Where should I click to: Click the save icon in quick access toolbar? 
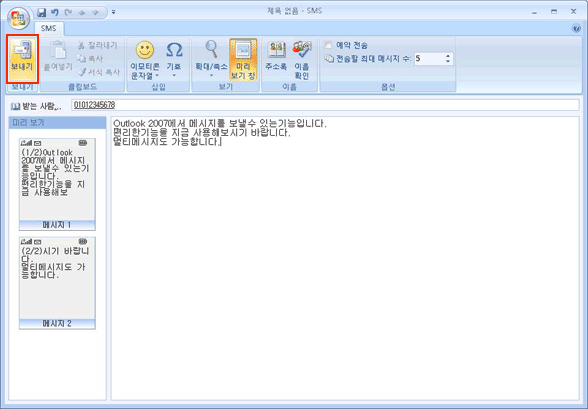42,13
